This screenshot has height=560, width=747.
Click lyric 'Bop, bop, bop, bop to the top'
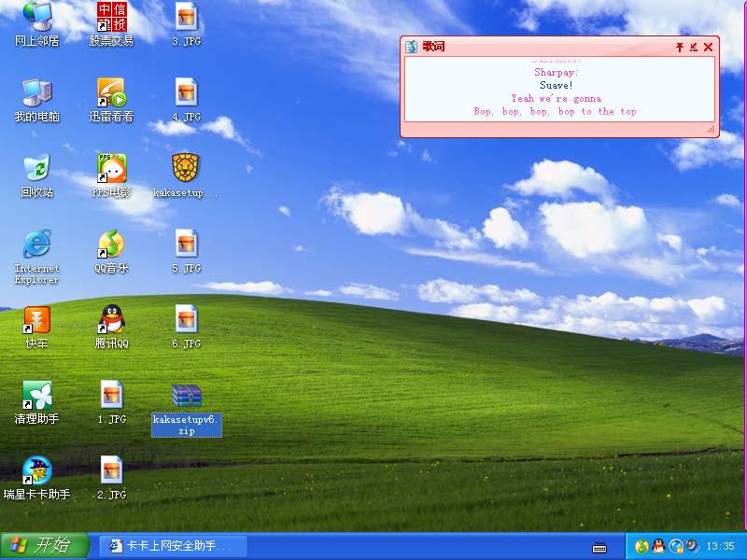(555, 111)
